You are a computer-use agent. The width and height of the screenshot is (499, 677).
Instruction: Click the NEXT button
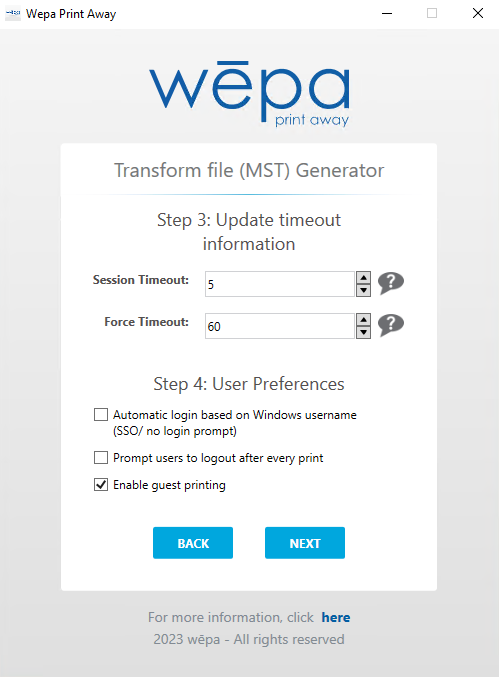305,543
